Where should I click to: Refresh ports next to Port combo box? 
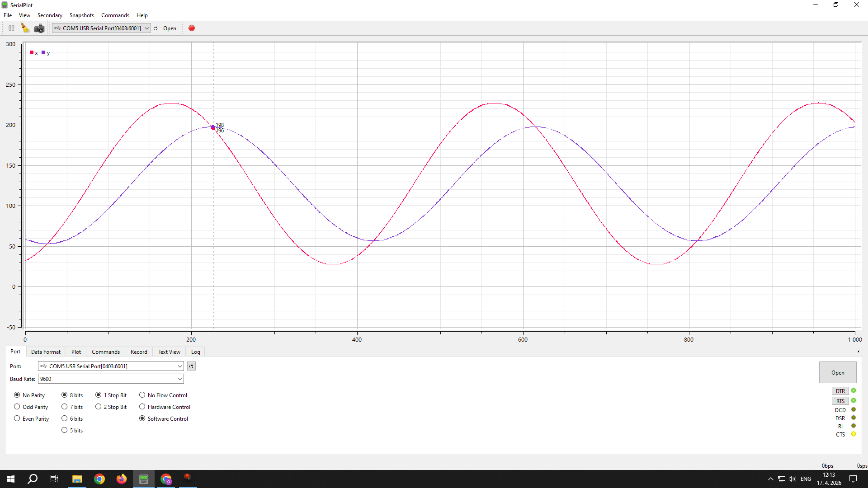point(191,366)
